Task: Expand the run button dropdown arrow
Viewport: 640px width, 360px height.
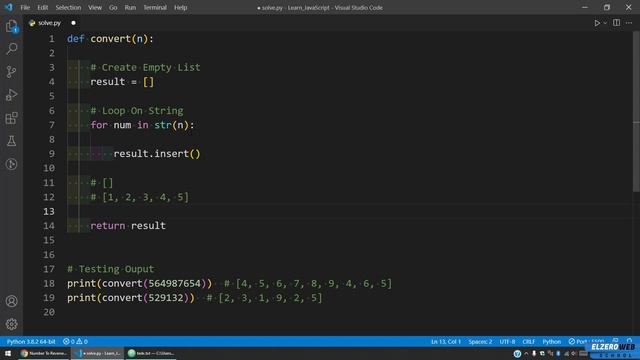Action: click(605, 23)
